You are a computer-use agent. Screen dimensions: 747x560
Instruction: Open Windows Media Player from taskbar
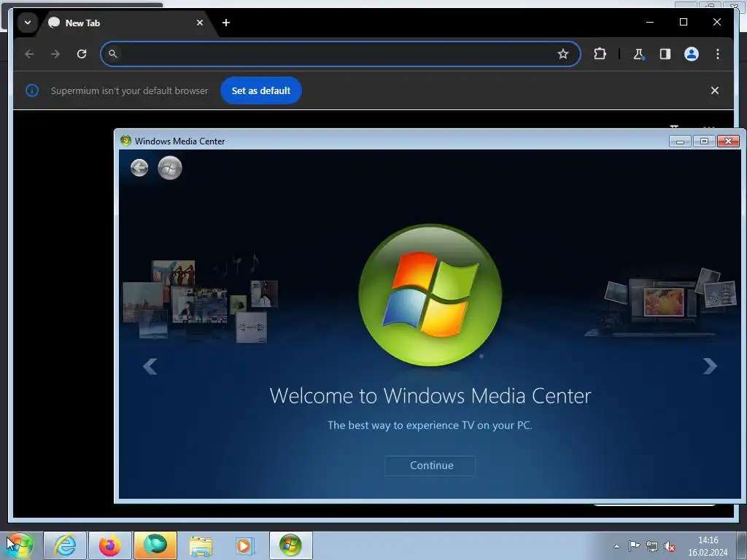coord(245,545)
